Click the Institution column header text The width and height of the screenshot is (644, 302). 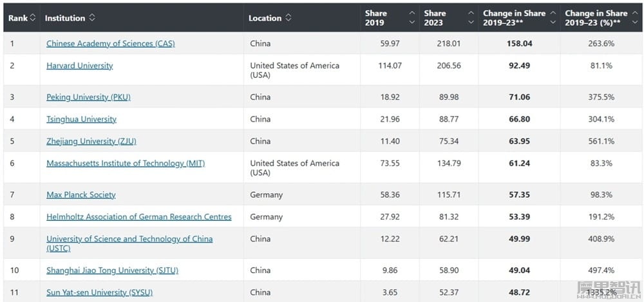tap(65, 18)
